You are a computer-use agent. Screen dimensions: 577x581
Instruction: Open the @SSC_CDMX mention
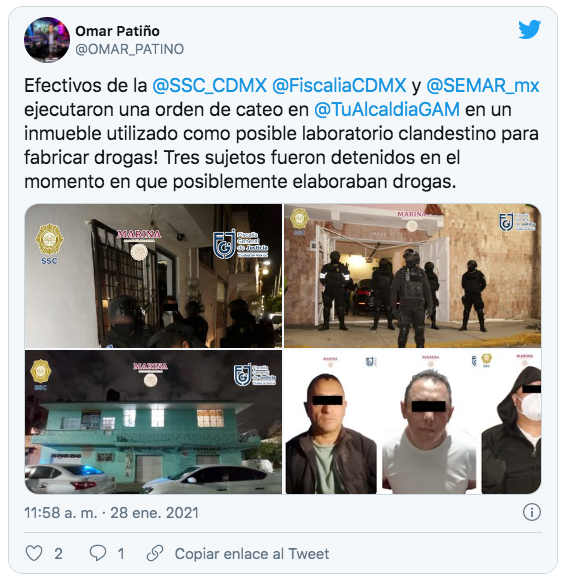pyautogui.click(x=209, y=86)
